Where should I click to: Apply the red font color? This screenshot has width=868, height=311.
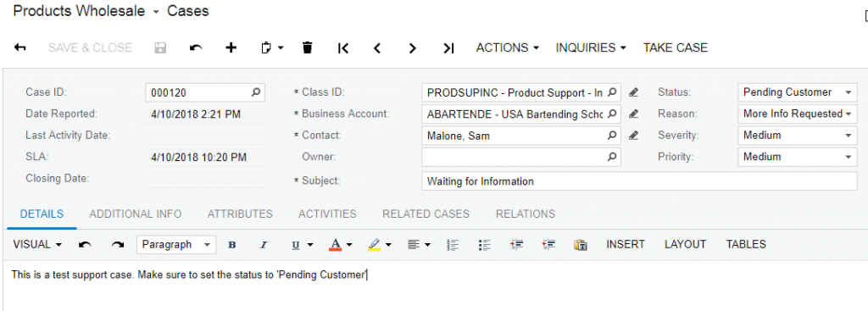[335, 245]
